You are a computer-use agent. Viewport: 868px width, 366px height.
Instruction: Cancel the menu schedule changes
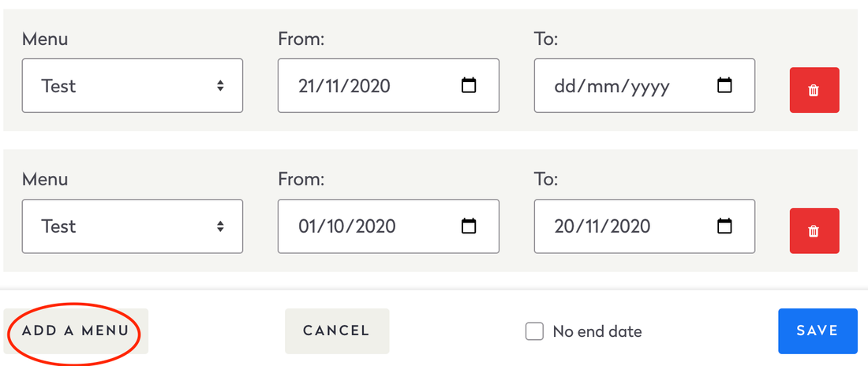click(x=336, y=331)
